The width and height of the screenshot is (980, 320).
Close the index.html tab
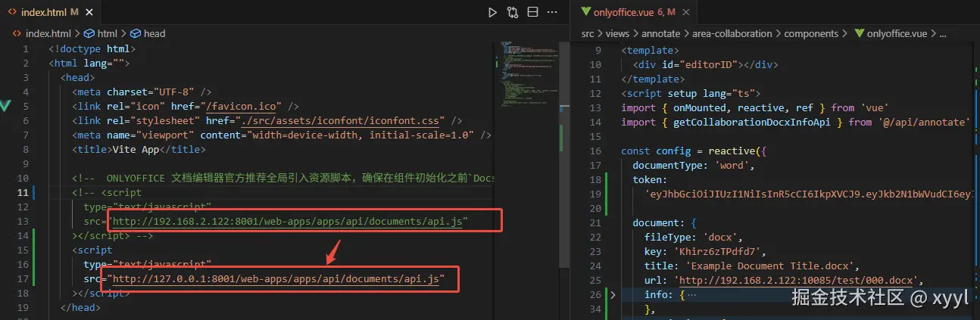88,12
